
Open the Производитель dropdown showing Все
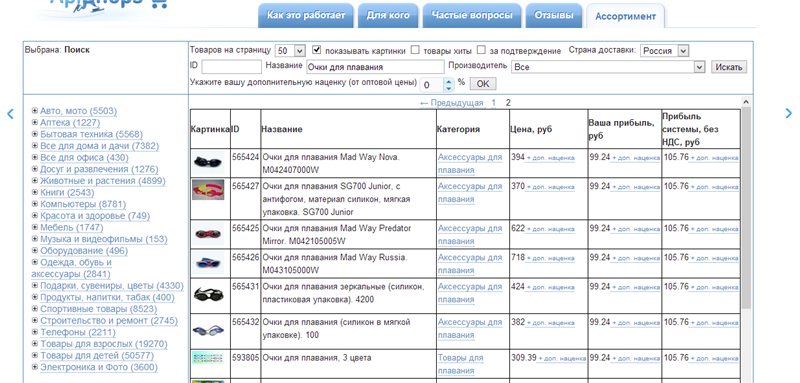pos(608,67)
